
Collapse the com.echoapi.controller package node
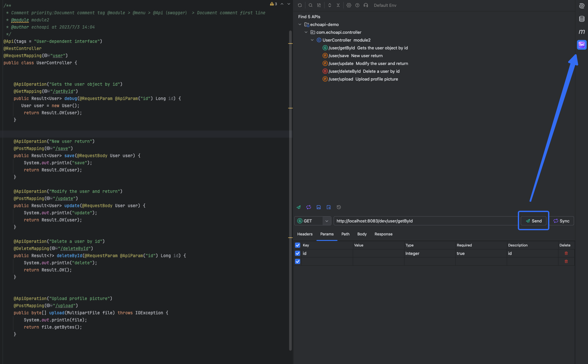(x=306, y=32)
